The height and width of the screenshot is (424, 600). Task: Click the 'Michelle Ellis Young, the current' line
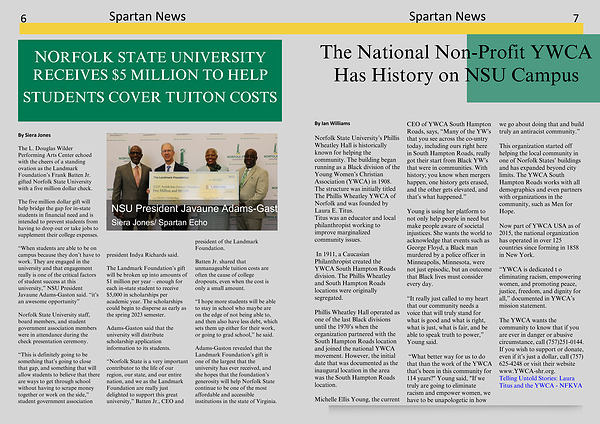pos(357,399)
